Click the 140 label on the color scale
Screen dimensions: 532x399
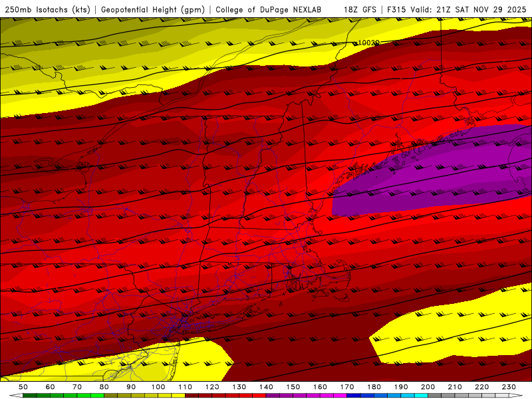[x=266, y=387]
